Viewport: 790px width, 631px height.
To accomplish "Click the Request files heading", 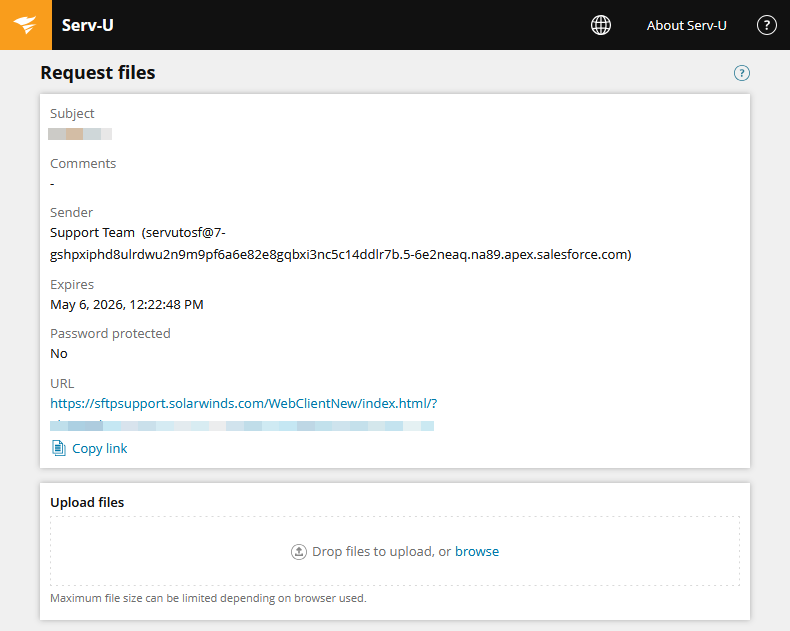I will (x=98, y=73).
